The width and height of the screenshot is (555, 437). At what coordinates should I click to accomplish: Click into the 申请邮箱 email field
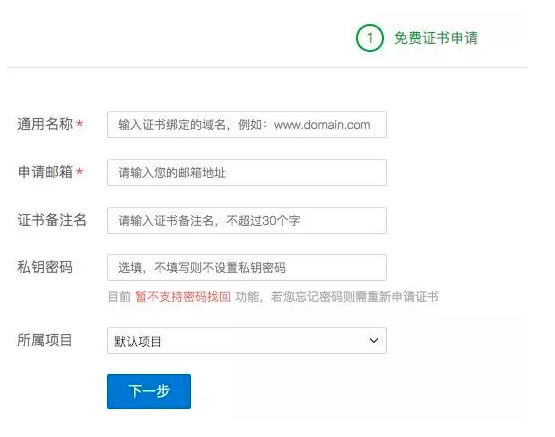(247, 173)
